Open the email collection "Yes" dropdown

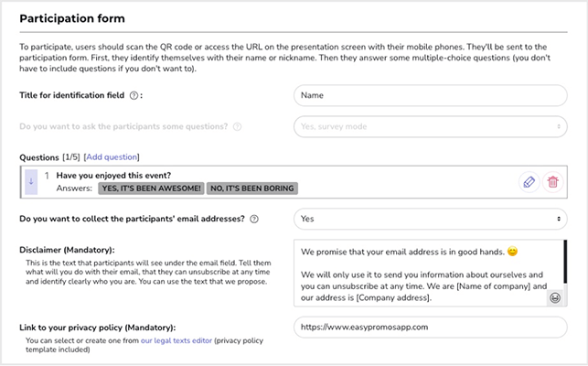pyautogui.click(x=430, y=219)
